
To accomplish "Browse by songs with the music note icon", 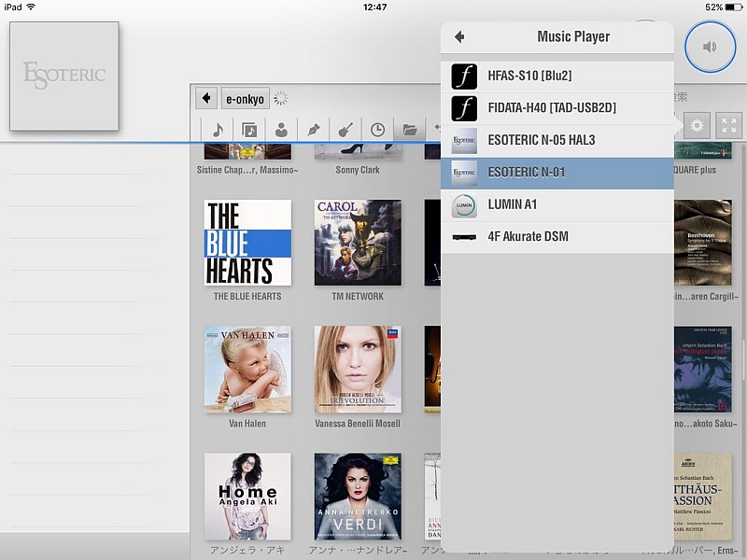I will point(218,130).
